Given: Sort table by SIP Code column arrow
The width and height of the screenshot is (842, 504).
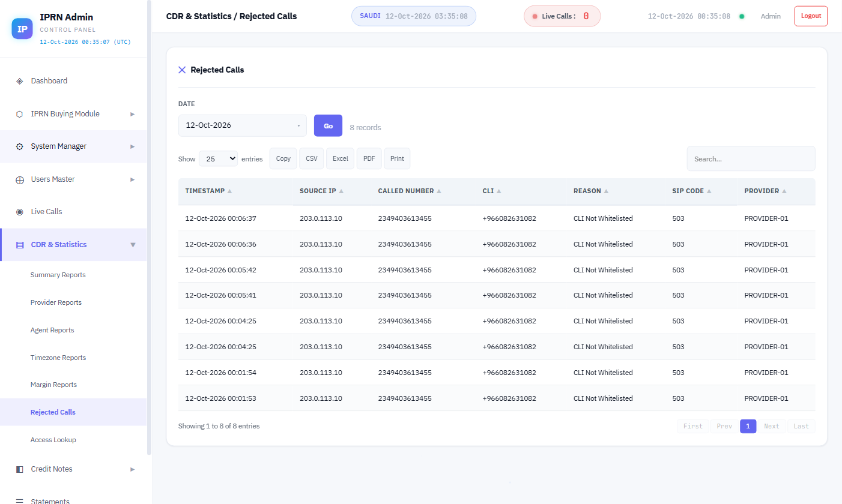Looking at the screenshot, I should (709, 191).
